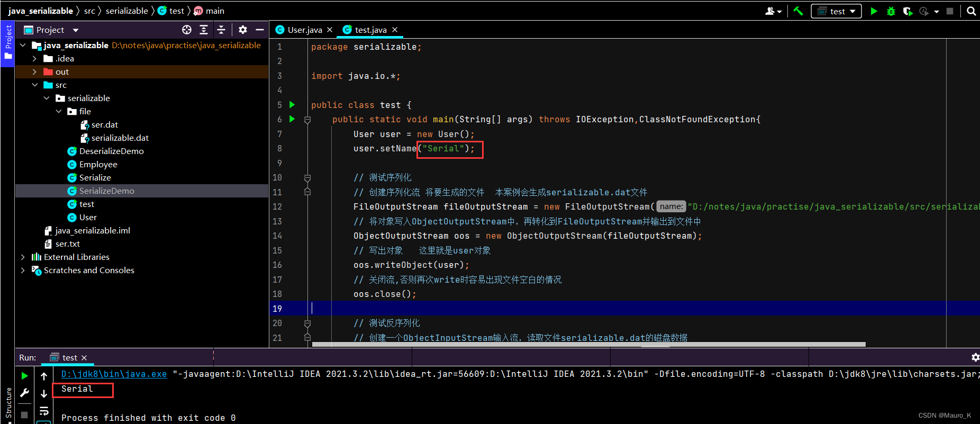The height and width of the screenshot is (424, 980).
Task: Click run gutter arrow on line 5
Action: pyautogui.click(x=292, y=105)
